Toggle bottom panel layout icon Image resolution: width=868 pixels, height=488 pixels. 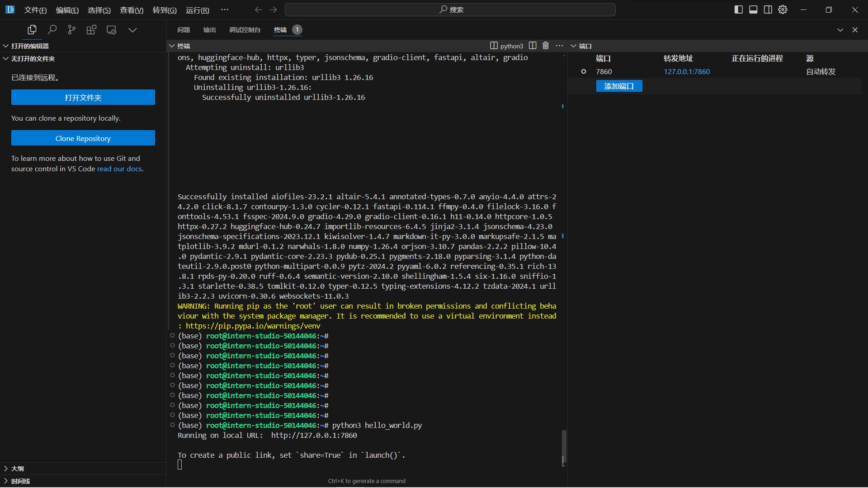[753, 9]
